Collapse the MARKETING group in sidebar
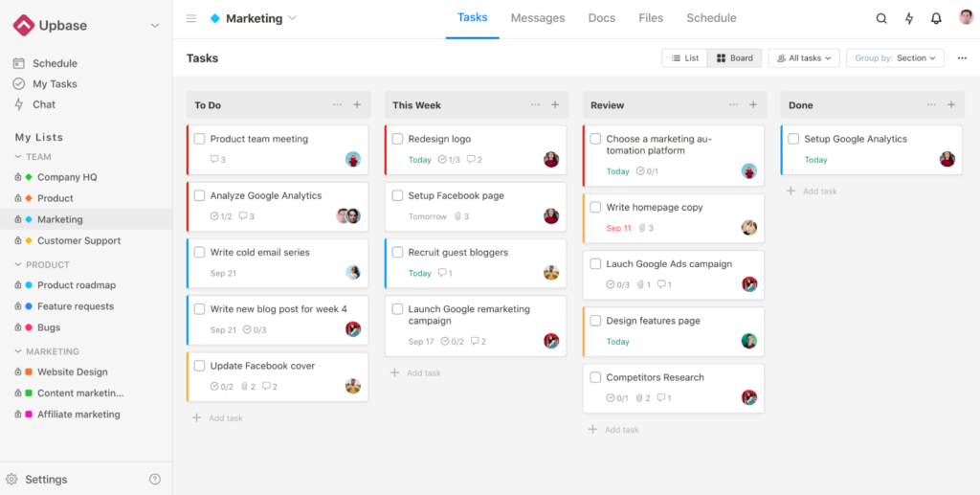 (x=18, y=352)
